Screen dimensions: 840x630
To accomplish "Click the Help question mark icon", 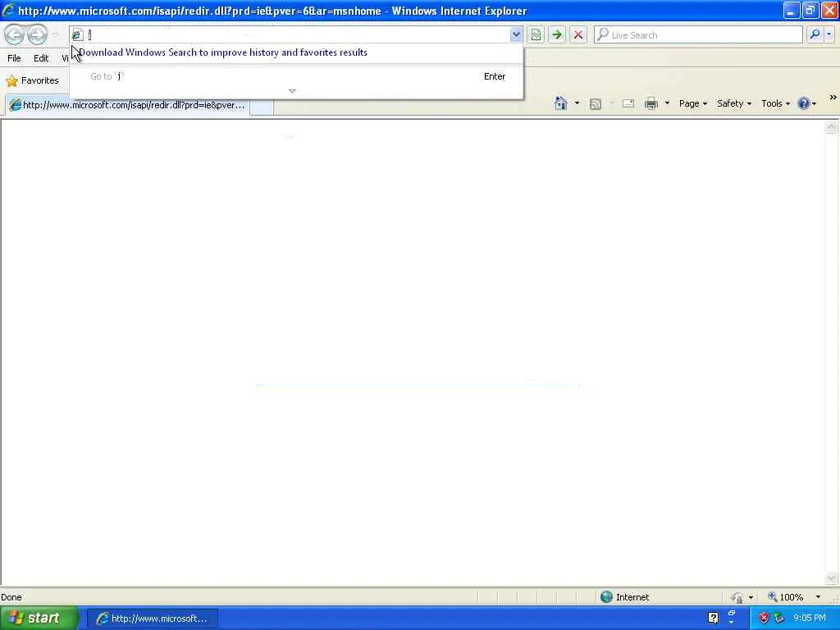I will tap(803, 103).
